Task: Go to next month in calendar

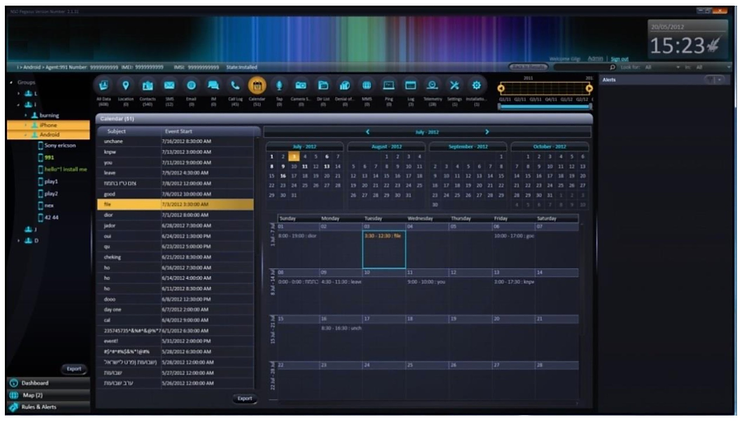Action: pyautogui.click(x=487, y=132)
